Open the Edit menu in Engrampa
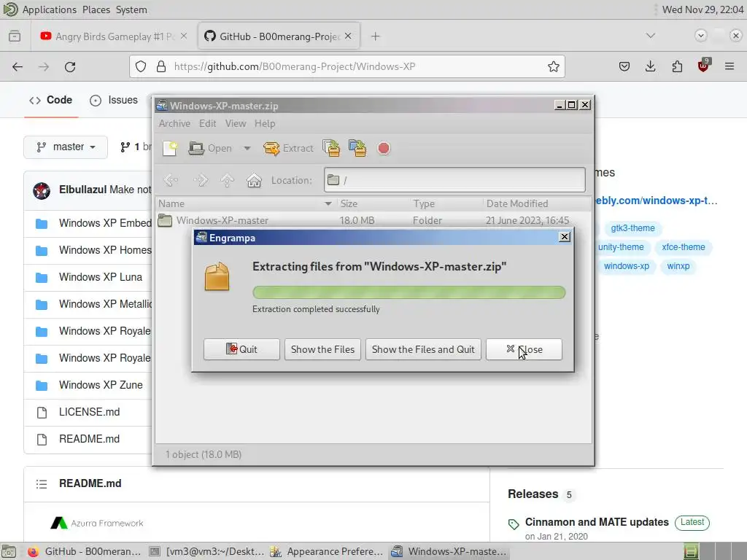747x560 pixels. pyautogui.click(x=207, y=124)
